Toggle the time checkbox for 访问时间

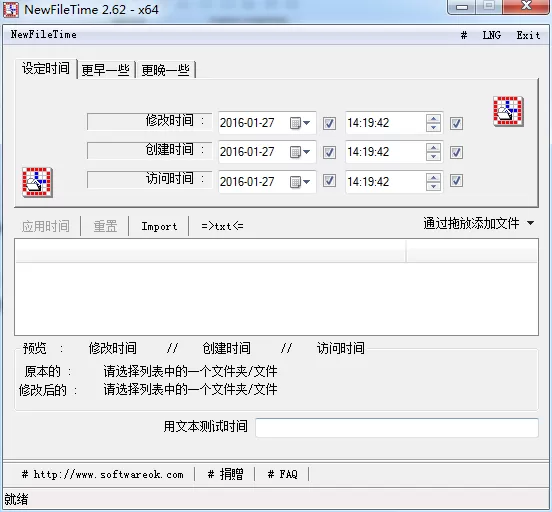(x=456, y=181)
